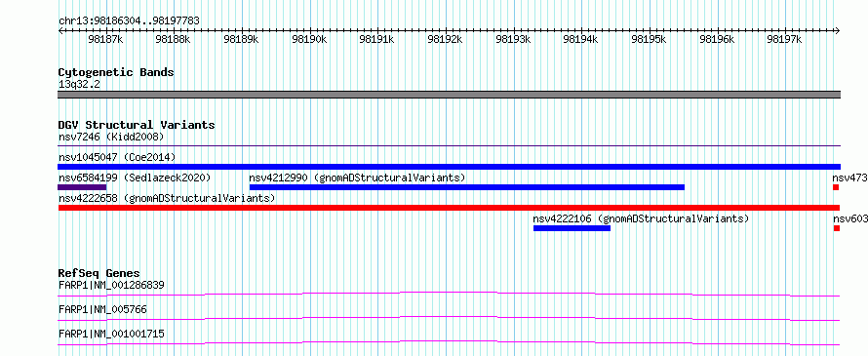This screenshot has height=356, width=868.
Task: Click the DGV Structural Variants track title
Action: pos(137,125)
